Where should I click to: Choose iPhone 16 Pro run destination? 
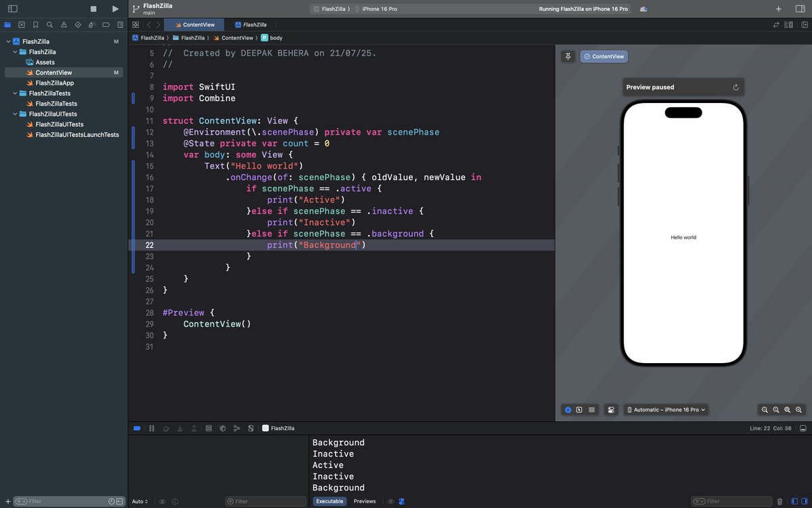[376, 9]
